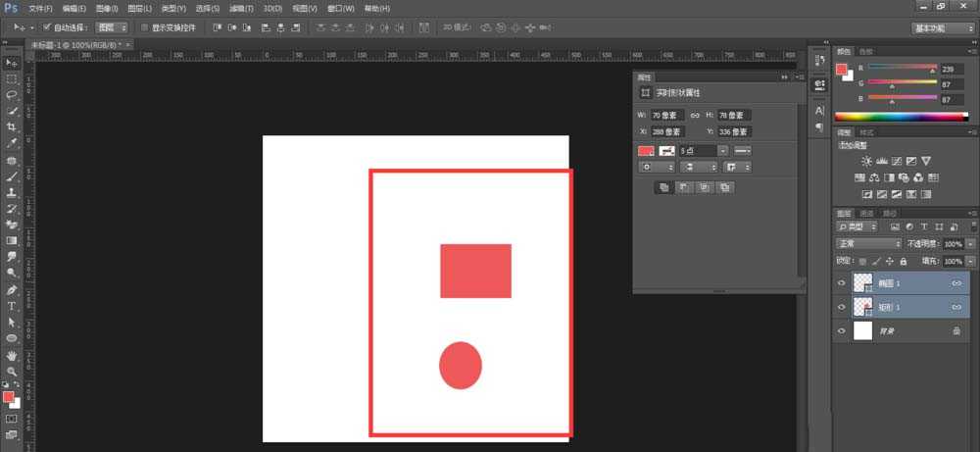
Task: Click the Brightness/Contrast adjustment icon
Action: 865,161
